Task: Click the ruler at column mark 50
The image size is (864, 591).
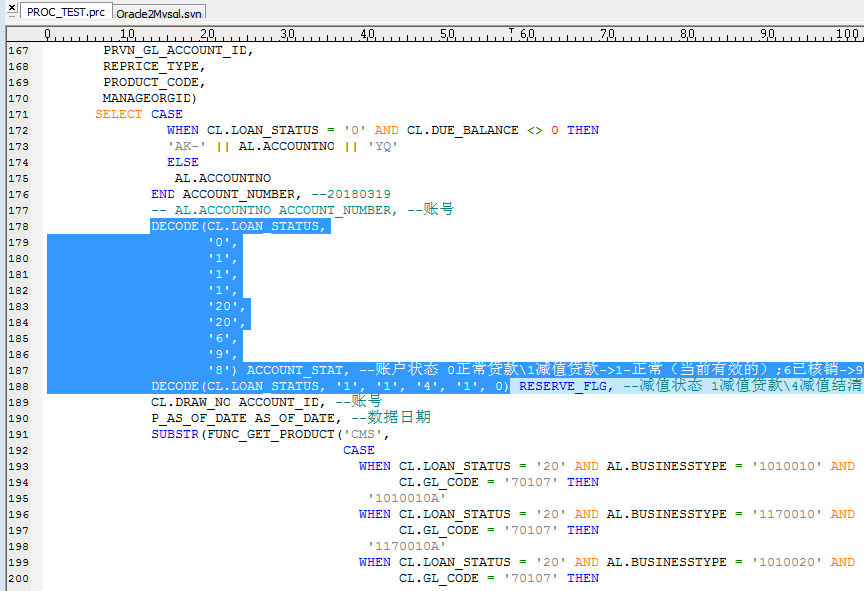Action: point(447,34)
